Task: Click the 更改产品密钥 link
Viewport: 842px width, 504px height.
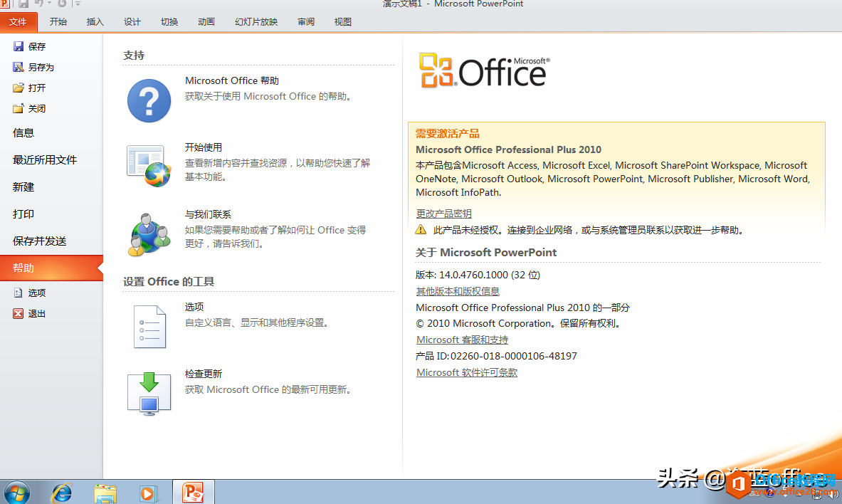Action: coord(443,213)
